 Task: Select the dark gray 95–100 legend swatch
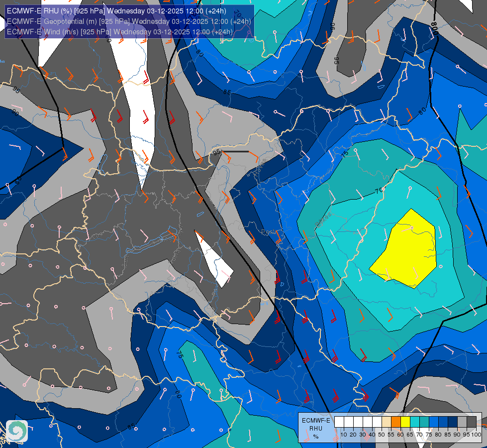(x=472, y=422)
